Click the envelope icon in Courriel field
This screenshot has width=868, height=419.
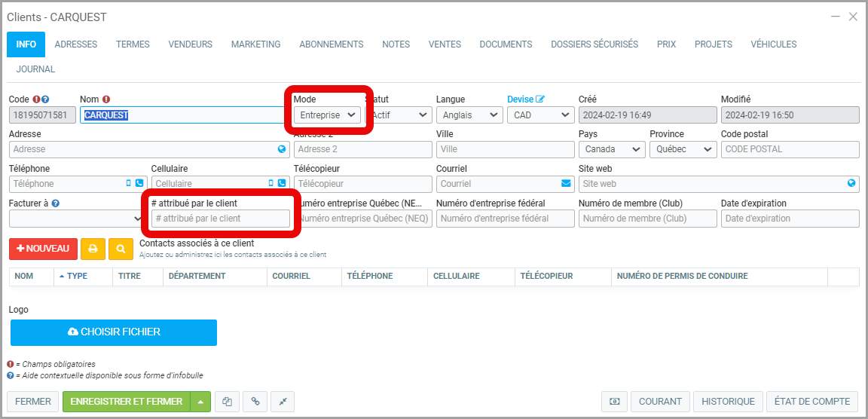coord(566,183)
